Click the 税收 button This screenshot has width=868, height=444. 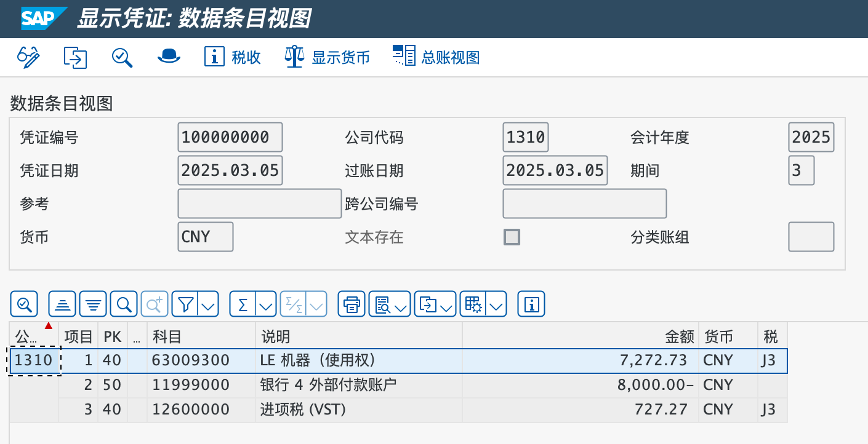point(233,57)
